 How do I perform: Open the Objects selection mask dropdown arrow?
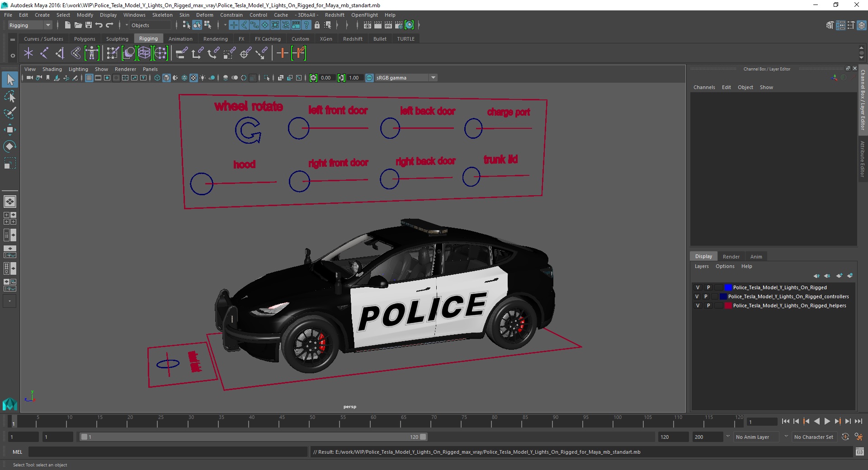(127, 25)
